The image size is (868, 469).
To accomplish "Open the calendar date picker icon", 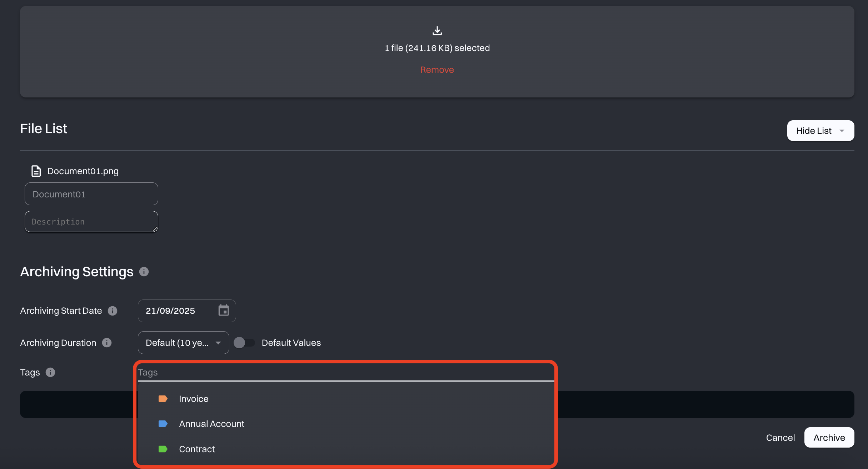I will click(x=224, y=311).
